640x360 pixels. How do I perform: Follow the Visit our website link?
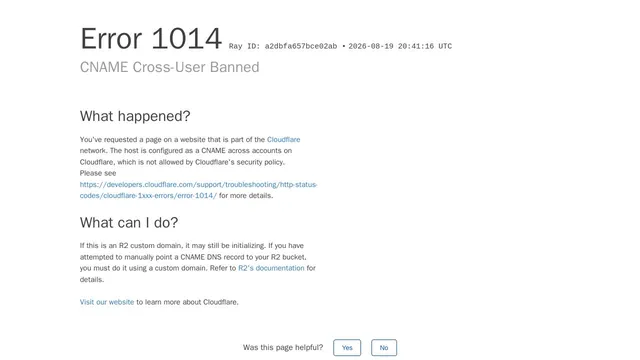[x=107, y=302]
